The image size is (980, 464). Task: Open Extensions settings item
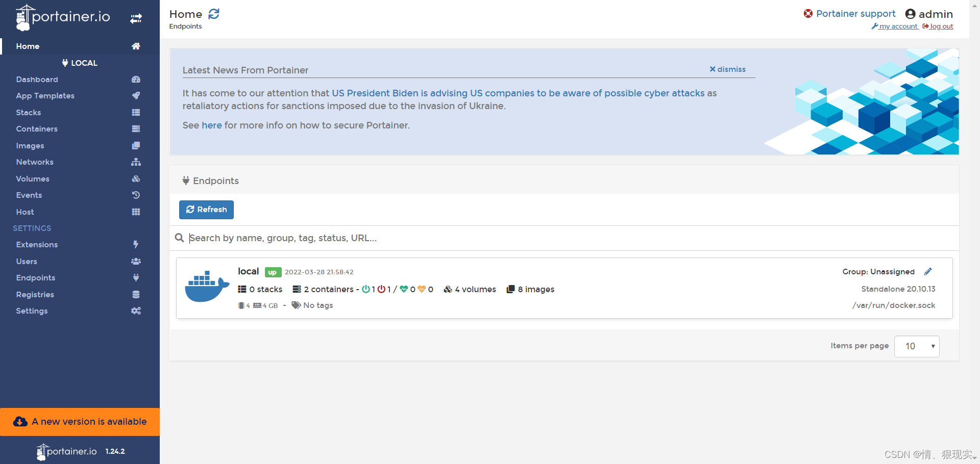click(x=37, y=245)
